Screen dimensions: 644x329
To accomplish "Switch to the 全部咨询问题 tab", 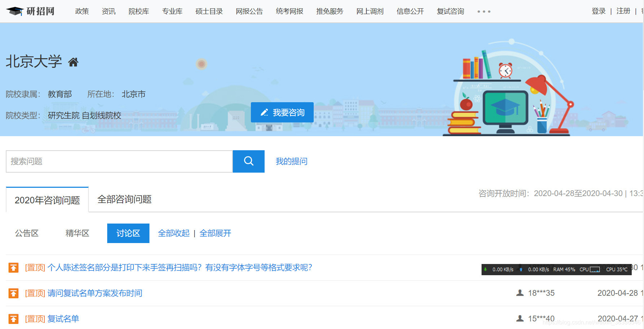I will pos(125,199).
